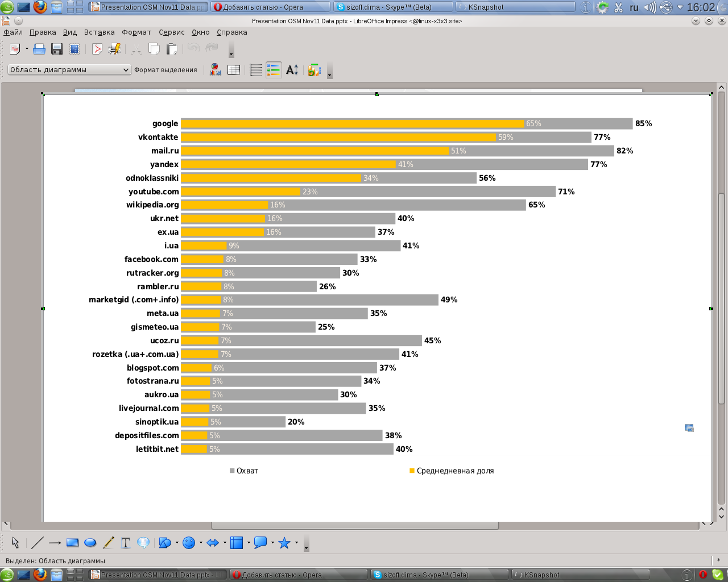Viewport: 728px width, 582px height.
Task: Select the Text tool
Action: [126, 543]
